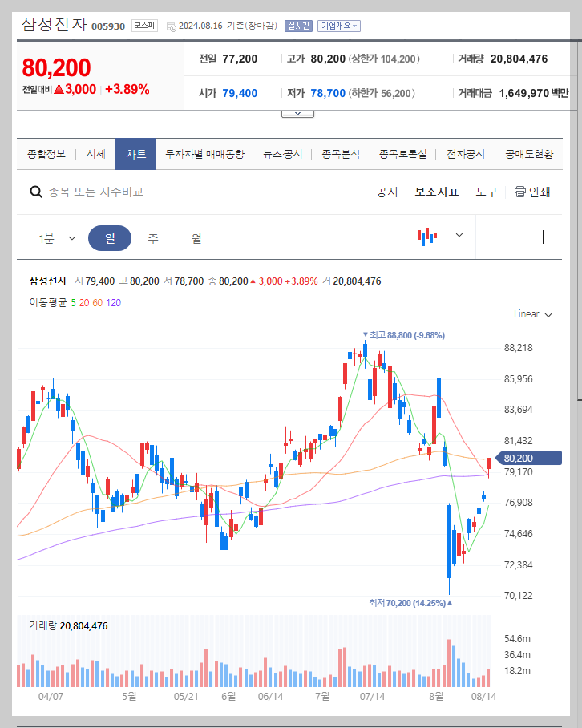Click the 20-day moving average label
The height and width of the screenshot is (728, 582).
(x=84, y=303)
